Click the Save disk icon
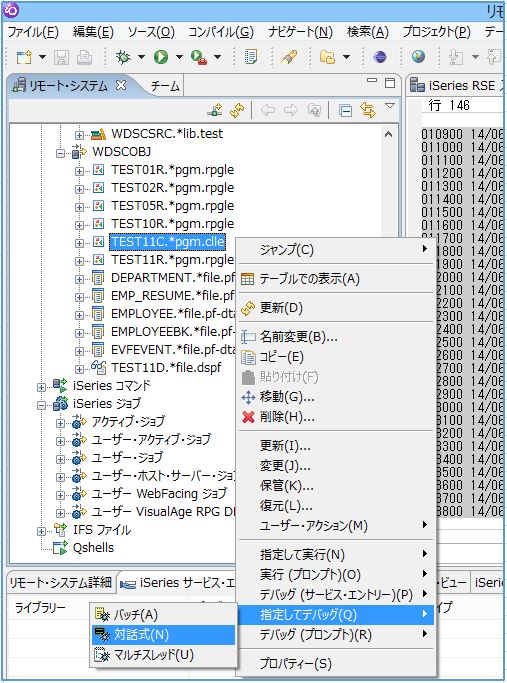This screenshot has height=683, width=507. 61,57
